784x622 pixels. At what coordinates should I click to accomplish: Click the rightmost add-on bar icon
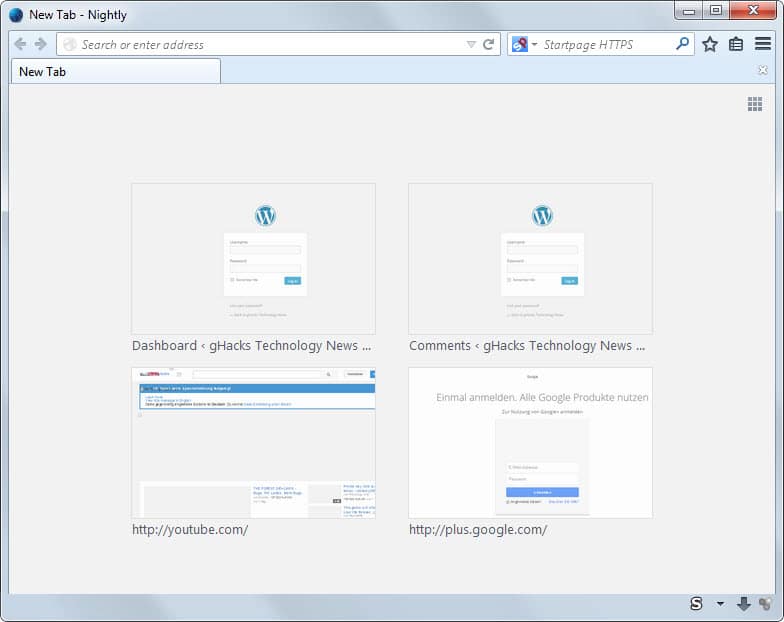765,604
